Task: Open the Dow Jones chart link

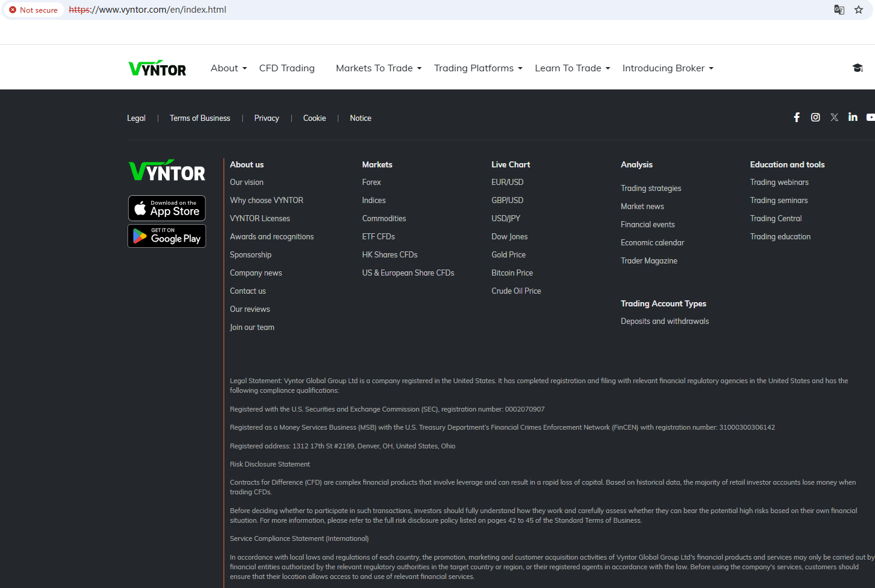Action: [509, 237]
